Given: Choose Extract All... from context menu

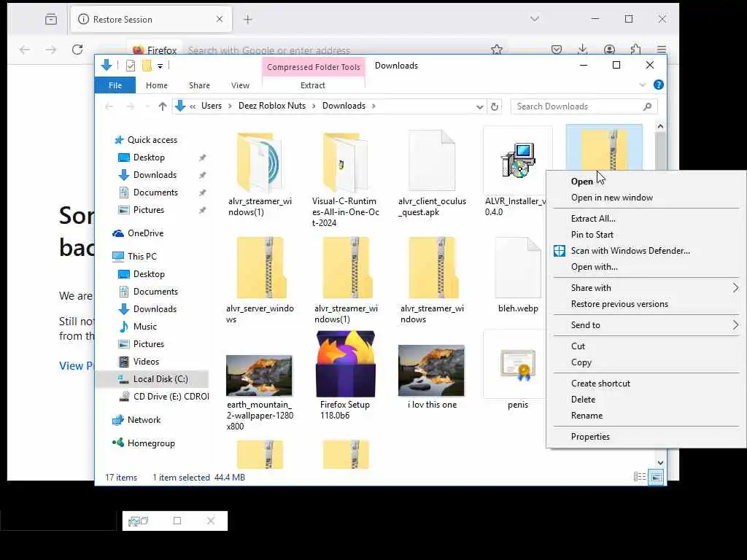Looking at the screenshot, I should [x=593, y=219].
